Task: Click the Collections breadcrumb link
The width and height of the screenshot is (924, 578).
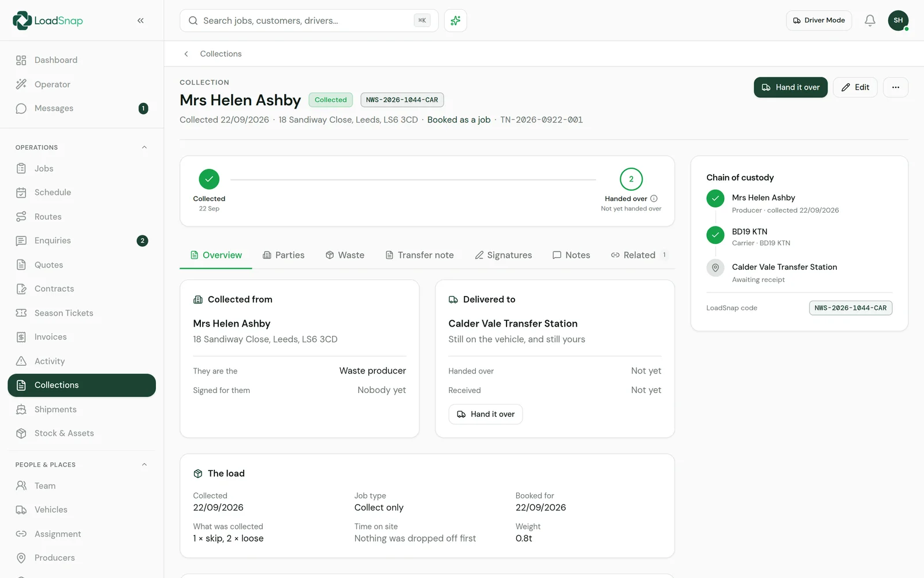Action: 221,54
